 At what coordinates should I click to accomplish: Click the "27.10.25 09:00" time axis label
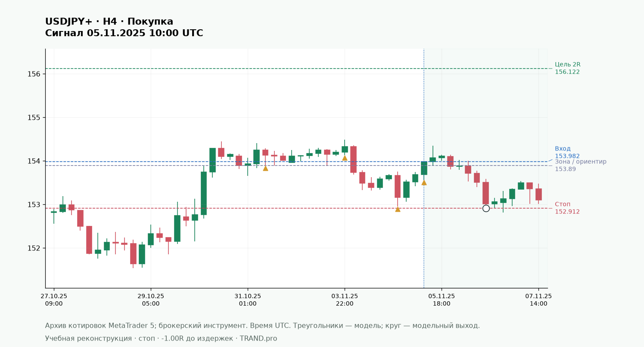point(54,300)
